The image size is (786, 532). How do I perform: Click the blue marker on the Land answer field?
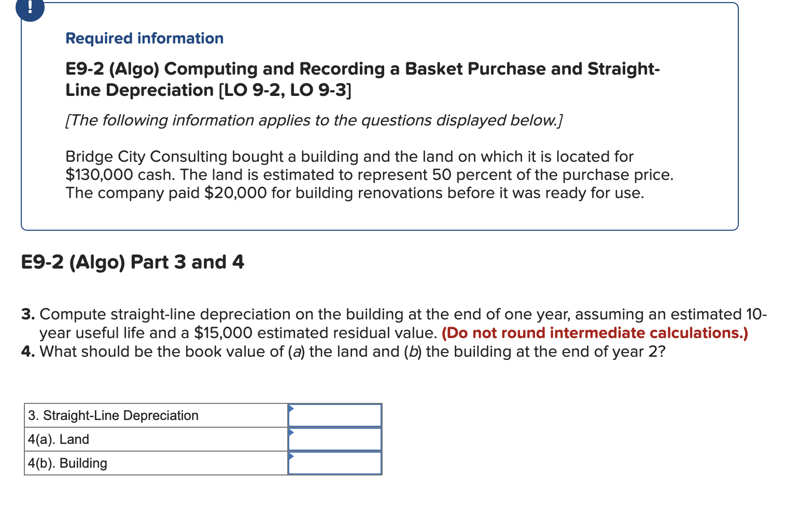(292, 433)
